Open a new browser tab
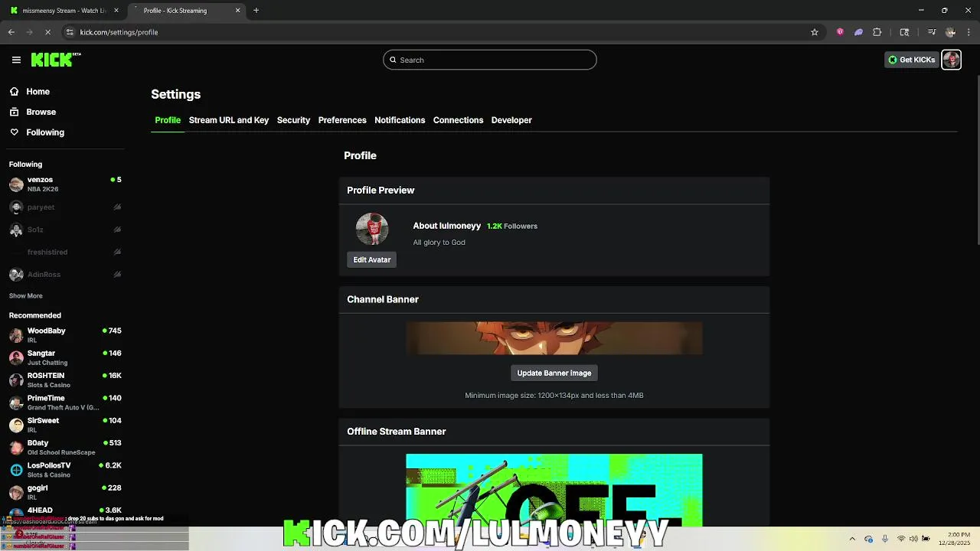Screen dimensions: 980x551 256,11
